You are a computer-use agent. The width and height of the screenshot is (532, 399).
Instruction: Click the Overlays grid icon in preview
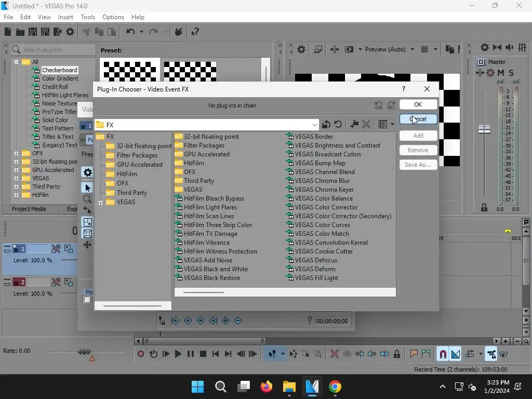(x=424, y=49)
